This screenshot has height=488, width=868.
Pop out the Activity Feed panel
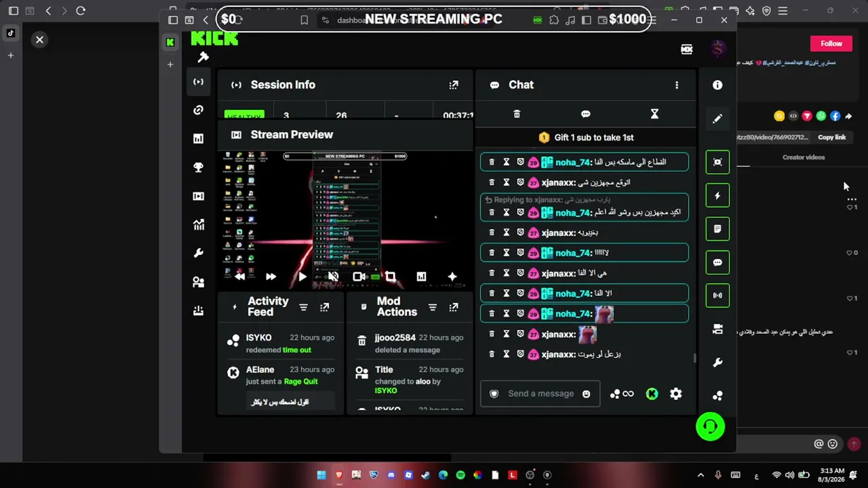coord(325,308)
